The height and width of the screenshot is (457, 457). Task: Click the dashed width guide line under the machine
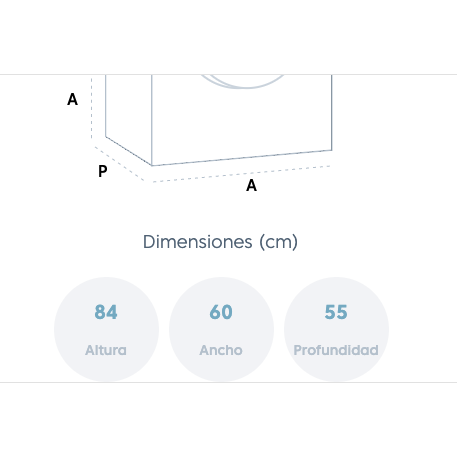[x=242, y=174]
